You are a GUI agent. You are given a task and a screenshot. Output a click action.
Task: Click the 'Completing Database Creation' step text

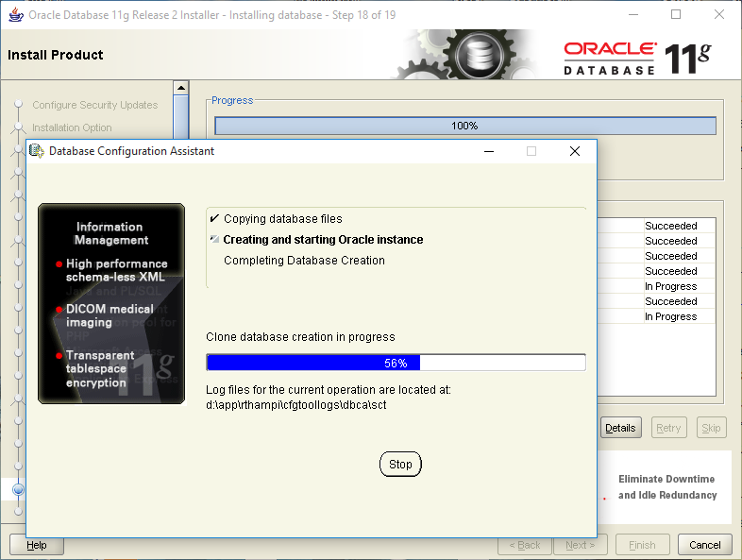(304, 261)
